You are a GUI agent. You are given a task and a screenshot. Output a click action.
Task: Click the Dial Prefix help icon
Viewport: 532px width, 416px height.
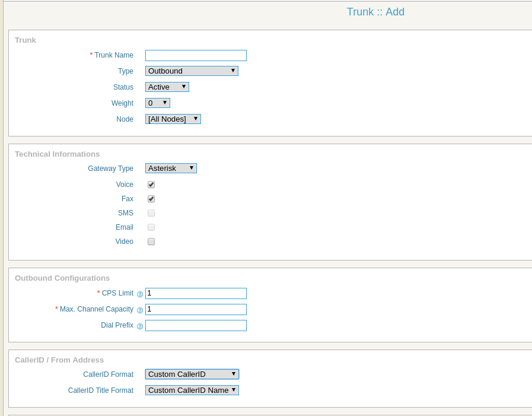(x=140, y=326)
